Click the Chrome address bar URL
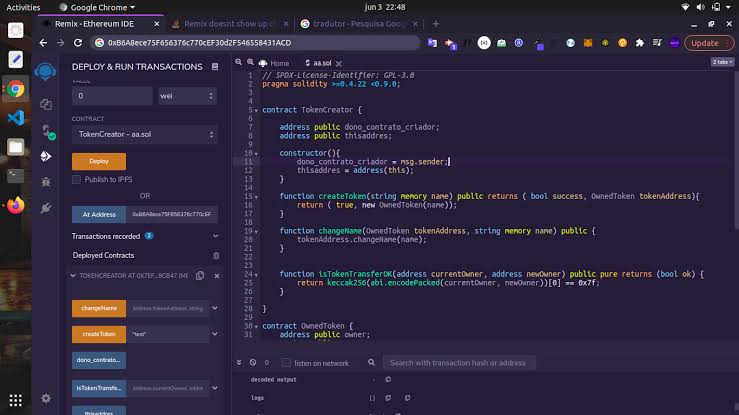739x415 pixels. pyautogui.click(x=255, y=43)
